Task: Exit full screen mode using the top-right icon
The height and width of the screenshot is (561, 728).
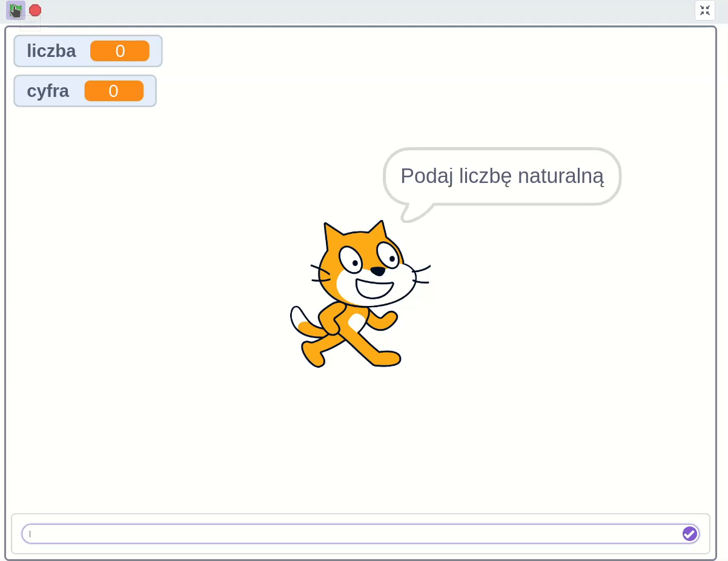Action: point(705,10)
